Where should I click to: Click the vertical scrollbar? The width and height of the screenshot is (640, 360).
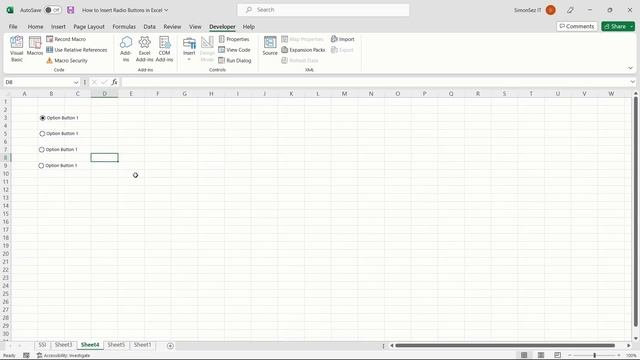click(x=636, y=212)
